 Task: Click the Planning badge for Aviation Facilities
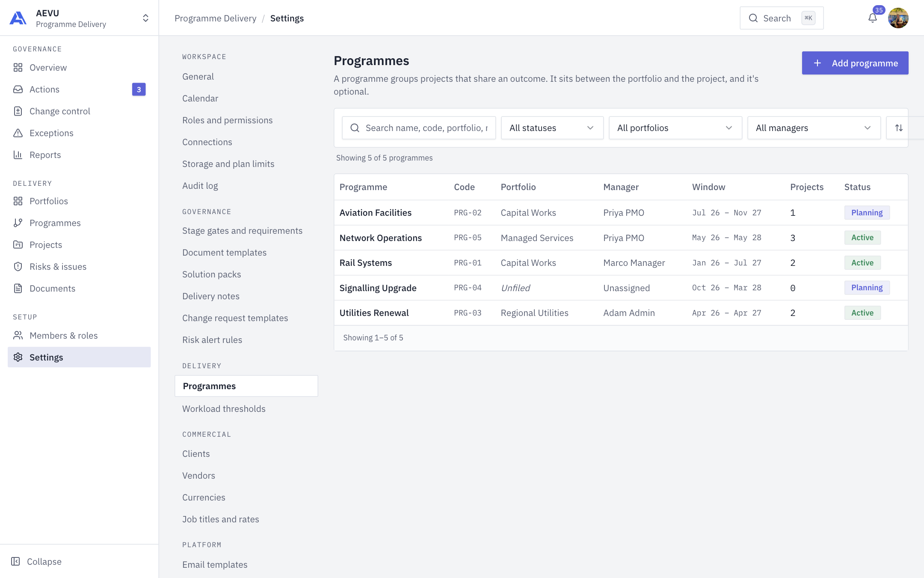[867, 213]
